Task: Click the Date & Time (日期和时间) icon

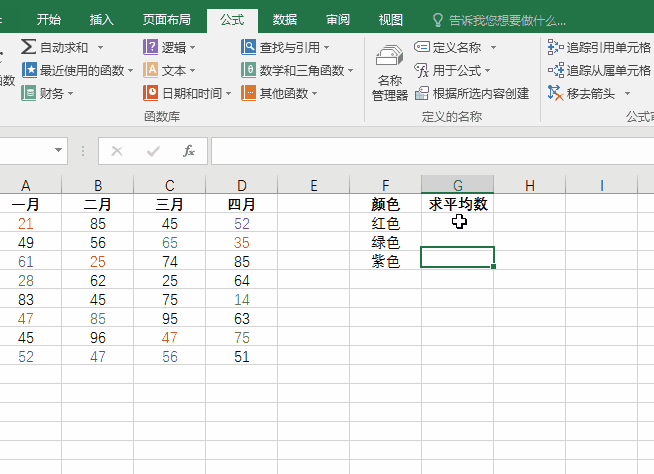Action: (150, 93)
